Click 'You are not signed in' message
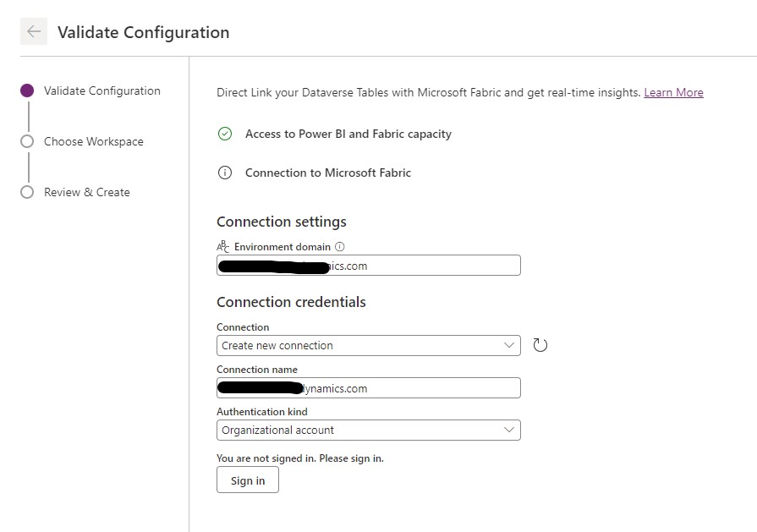Viewport: 757px width, 532px height. 300,458
